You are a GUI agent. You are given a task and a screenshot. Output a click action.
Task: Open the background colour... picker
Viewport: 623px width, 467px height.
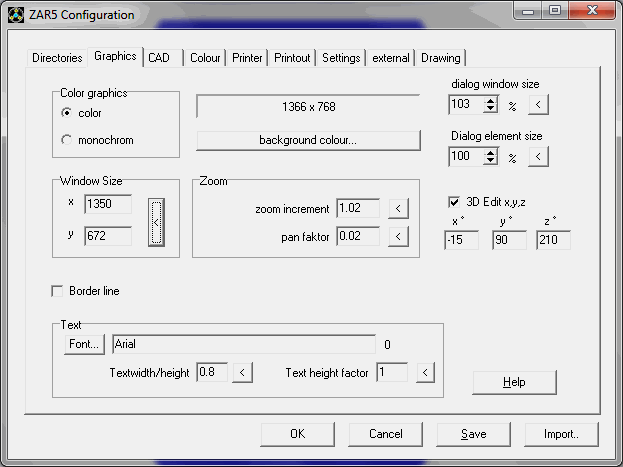[308, 140]
